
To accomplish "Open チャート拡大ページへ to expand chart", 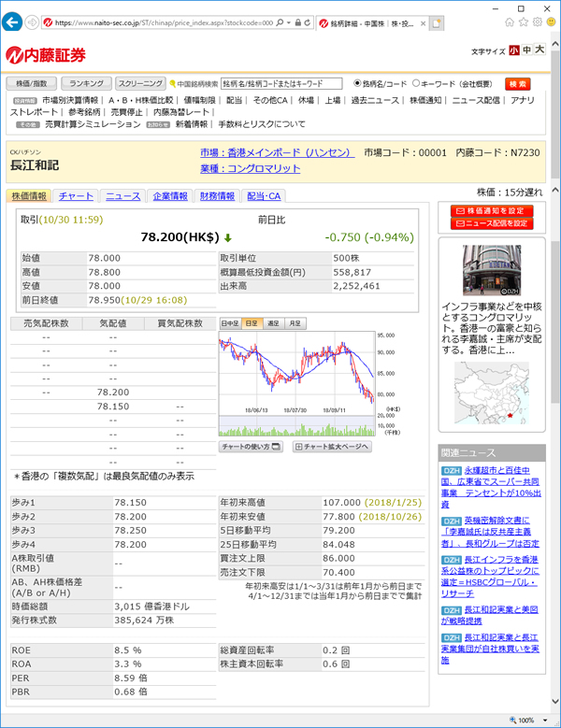I will [x=331, y=447].
